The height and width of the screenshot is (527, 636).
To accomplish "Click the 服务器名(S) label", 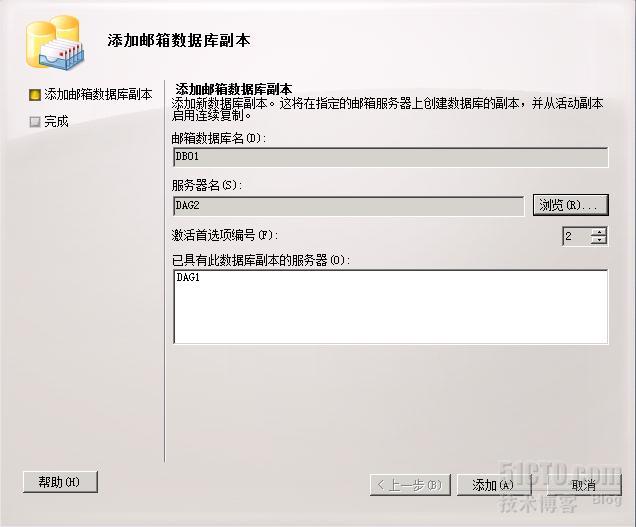I will (x=207, y=186).
